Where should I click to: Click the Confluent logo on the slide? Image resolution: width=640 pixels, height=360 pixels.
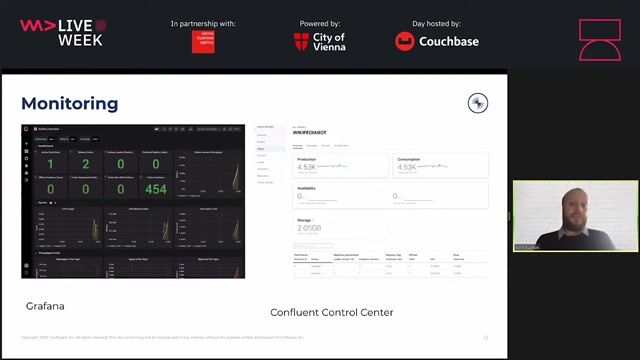(478, 103)
